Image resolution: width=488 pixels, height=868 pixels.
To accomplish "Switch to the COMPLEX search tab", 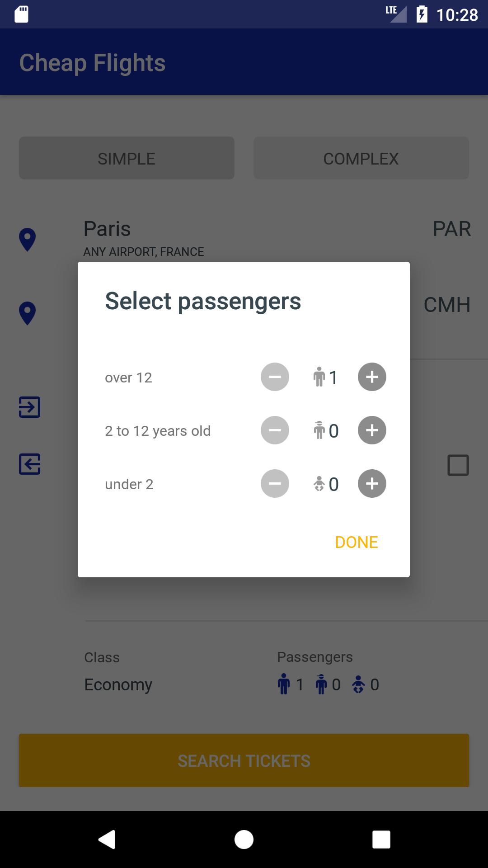I will pos(361,158).
